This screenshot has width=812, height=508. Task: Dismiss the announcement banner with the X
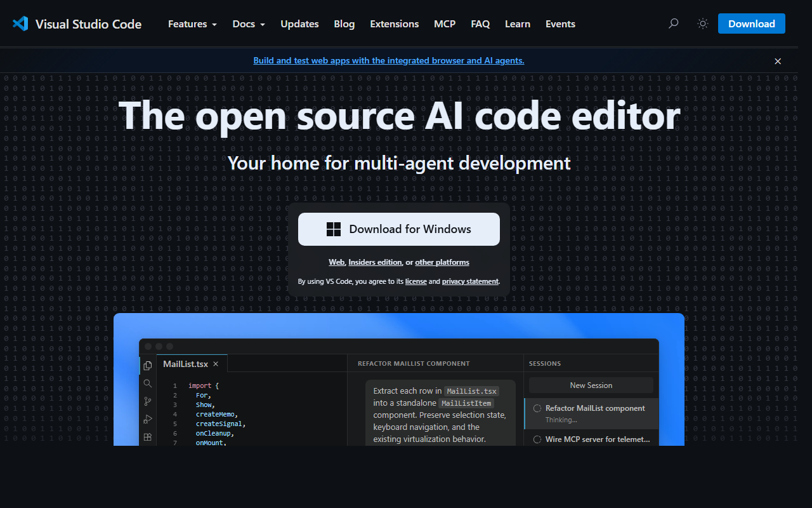(778, 61)
